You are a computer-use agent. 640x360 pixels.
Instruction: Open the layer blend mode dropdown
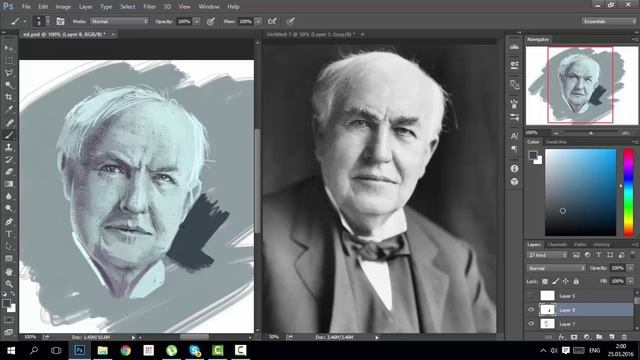click(x=556, y=268)
